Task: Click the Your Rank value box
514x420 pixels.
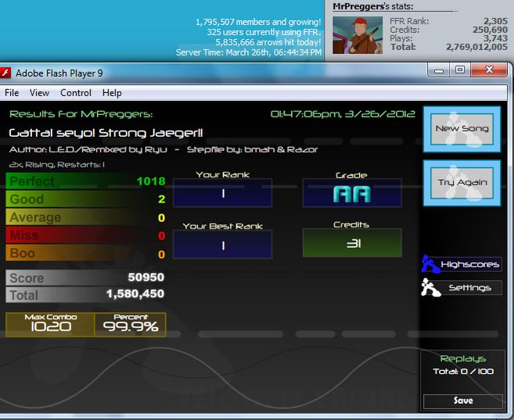Action: [223, 193]
